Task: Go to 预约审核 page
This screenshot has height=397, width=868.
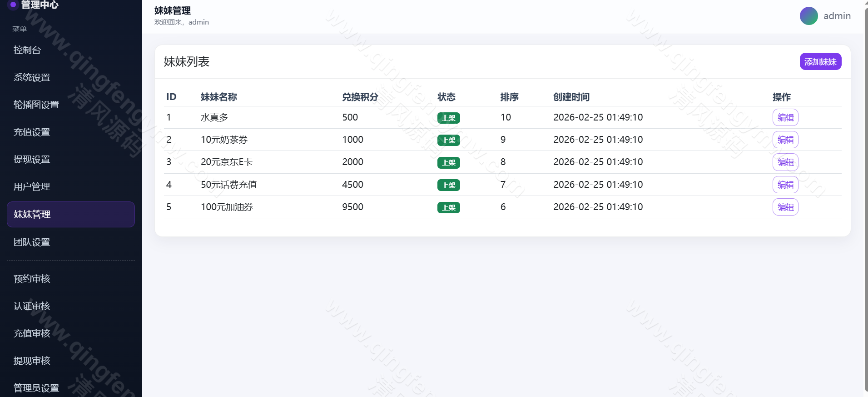Action: coord(71,279)
